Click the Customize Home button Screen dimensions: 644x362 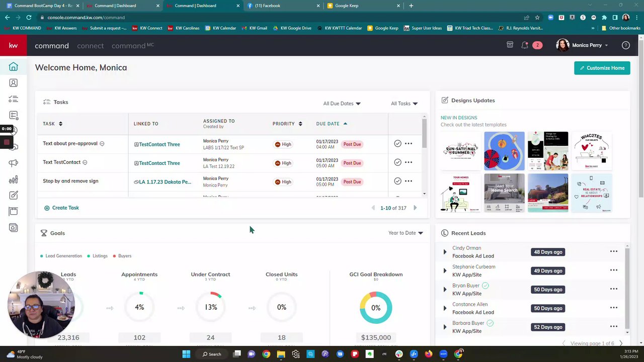pyautogui.click(x=602, y=68)
